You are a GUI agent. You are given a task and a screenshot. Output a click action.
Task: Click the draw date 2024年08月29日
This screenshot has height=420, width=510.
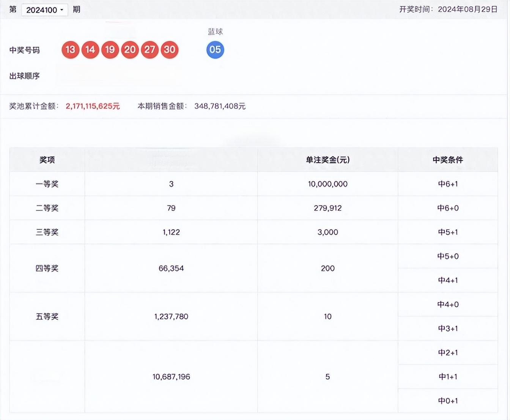pos(467,9)
